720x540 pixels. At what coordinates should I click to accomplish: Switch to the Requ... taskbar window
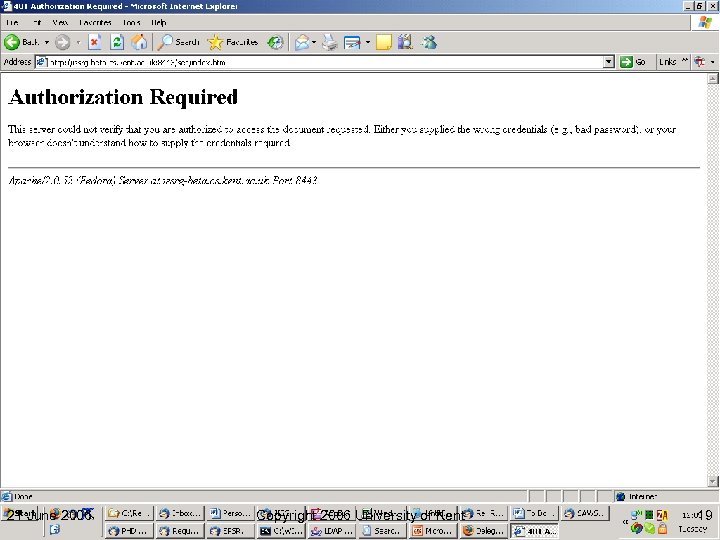(x=180, y=530)
